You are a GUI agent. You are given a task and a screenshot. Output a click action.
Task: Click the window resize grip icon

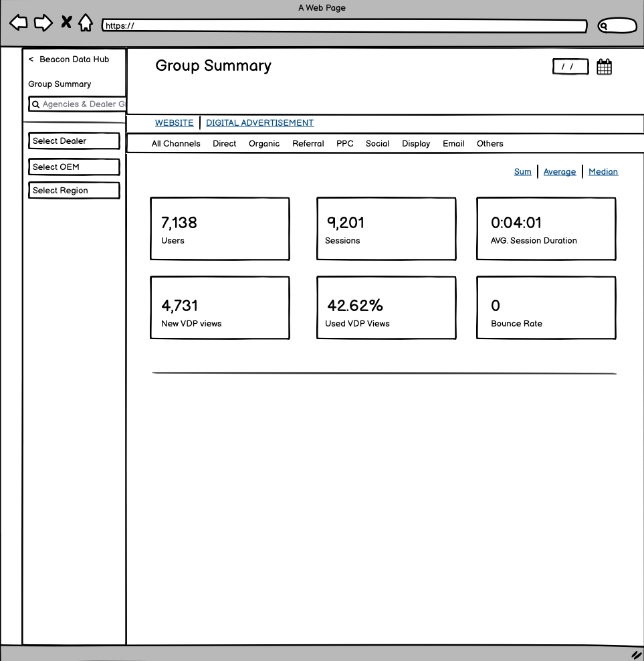636,654
